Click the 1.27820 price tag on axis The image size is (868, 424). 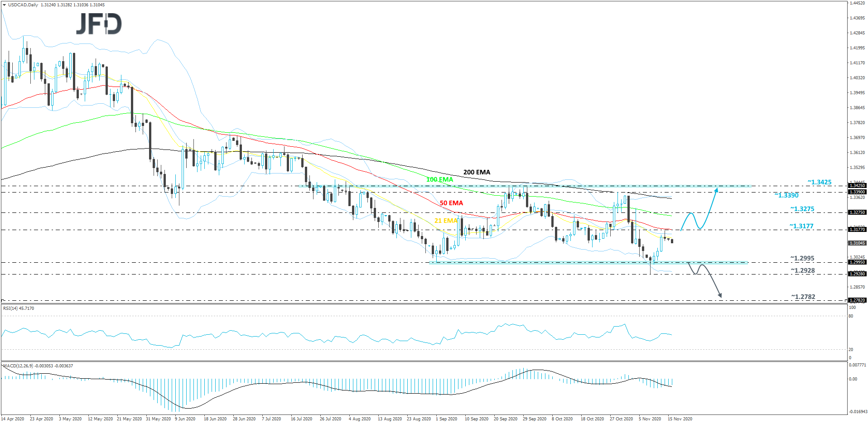(x=857, y=300)
